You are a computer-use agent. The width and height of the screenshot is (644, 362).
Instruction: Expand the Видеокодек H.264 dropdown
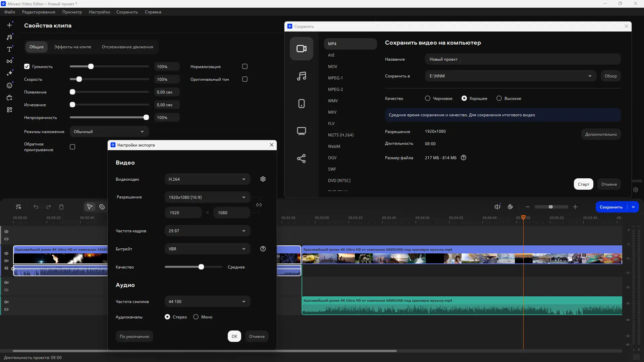click(x=207, y=179)
